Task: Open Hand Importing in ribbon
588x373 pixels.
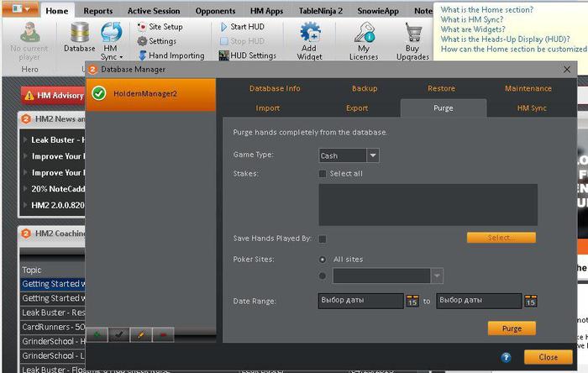Action: point(171,55)
